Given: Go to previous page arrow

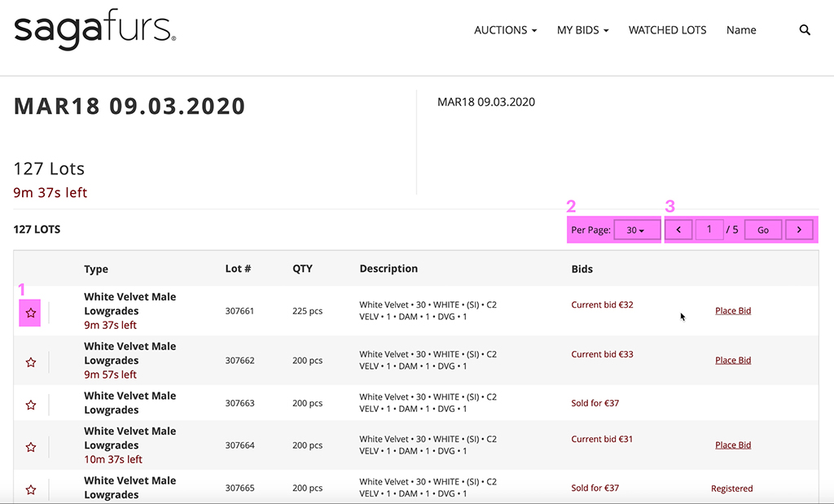Looking at the screenshot, I should 679,230.
